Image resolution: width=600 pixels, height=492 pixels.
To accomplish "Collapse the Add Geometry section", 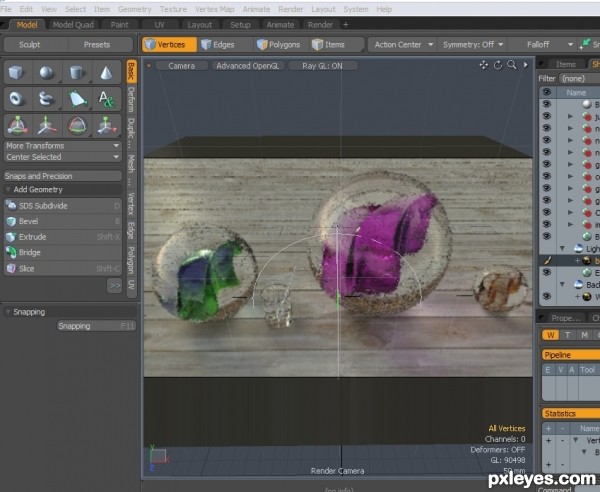I will (8, 189).
